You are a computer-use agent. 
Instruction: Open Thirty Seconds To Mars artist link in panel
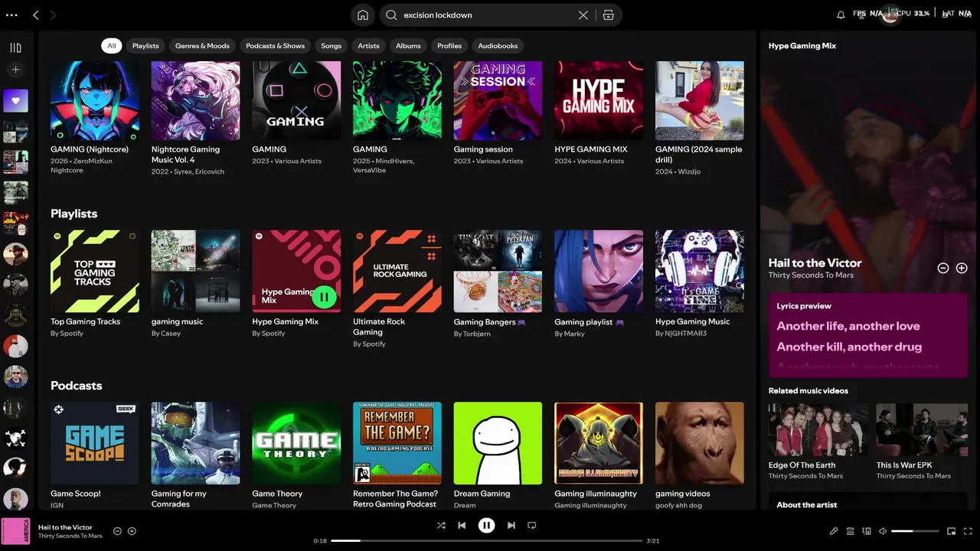[811, 275]
